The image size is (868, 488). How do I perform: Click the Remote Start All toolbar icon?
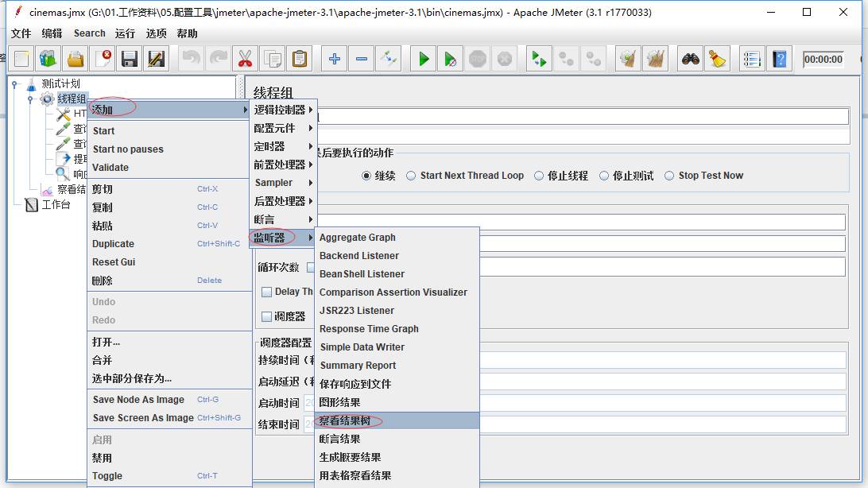point(539,59)
